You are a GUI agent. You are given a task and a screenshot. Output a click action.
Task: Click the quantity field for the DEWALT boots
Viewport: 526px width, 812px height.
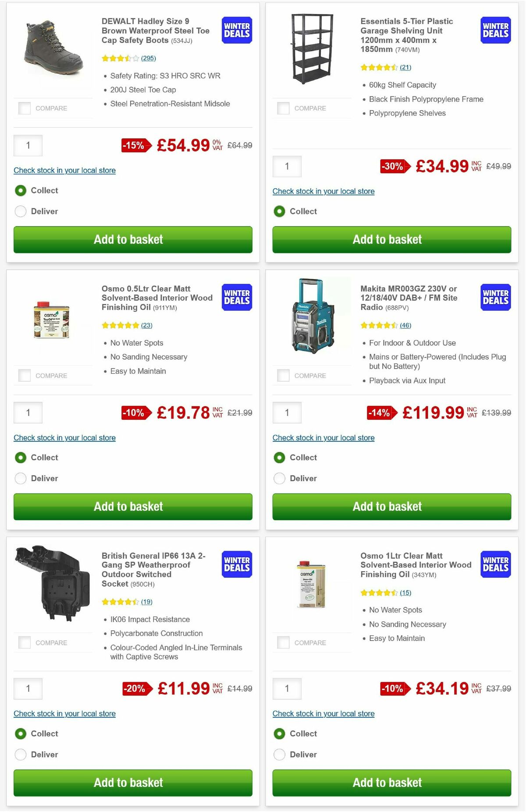(28, 145)
